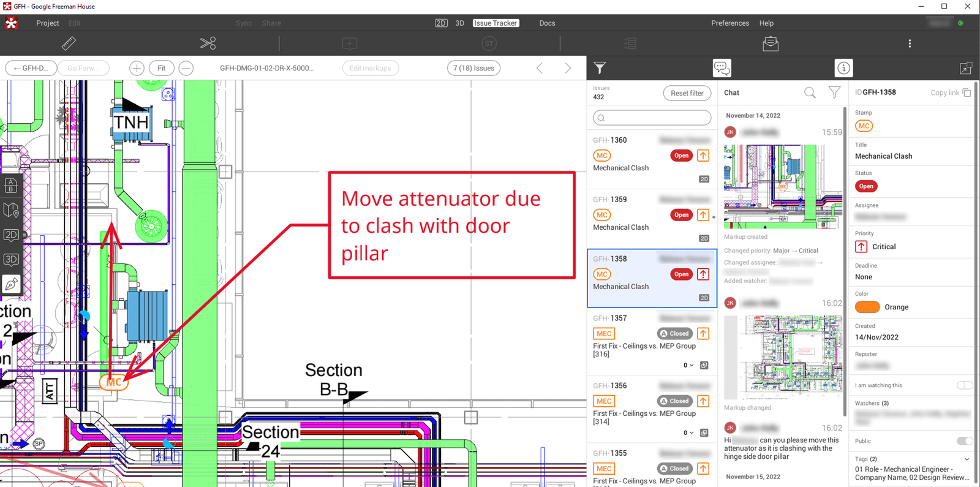Expand dropdown on issue GFH-1356
Screen dimensions: 980x487
692,433
